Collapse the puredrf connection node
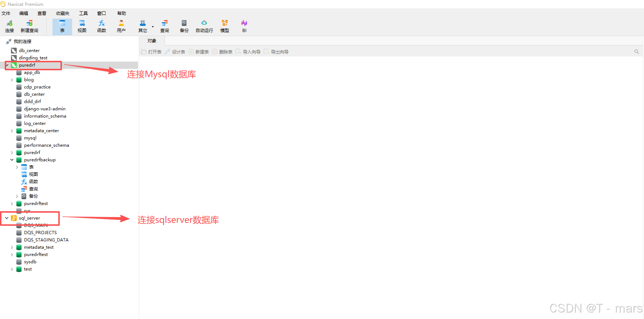This screenshot has height=319, width=644. coord(7,65)
